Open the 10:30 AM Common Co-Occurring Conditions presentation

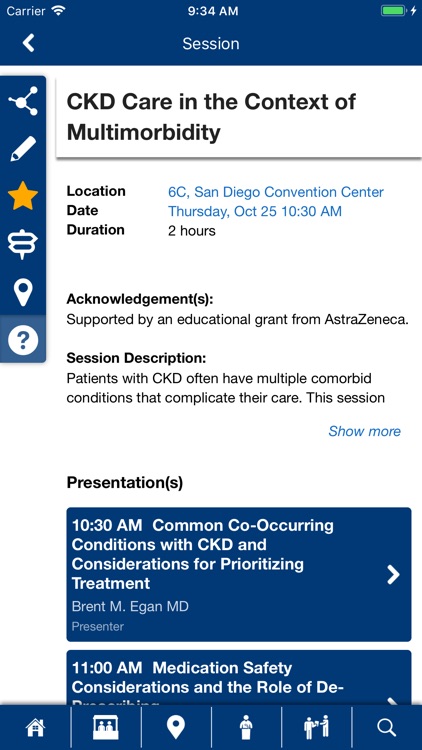click(239, 574)
